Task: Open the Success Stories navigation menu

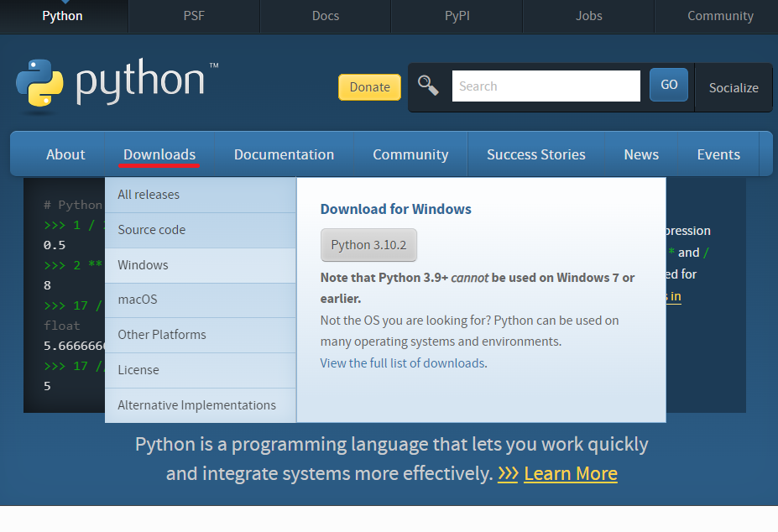Action: [535, 154]
